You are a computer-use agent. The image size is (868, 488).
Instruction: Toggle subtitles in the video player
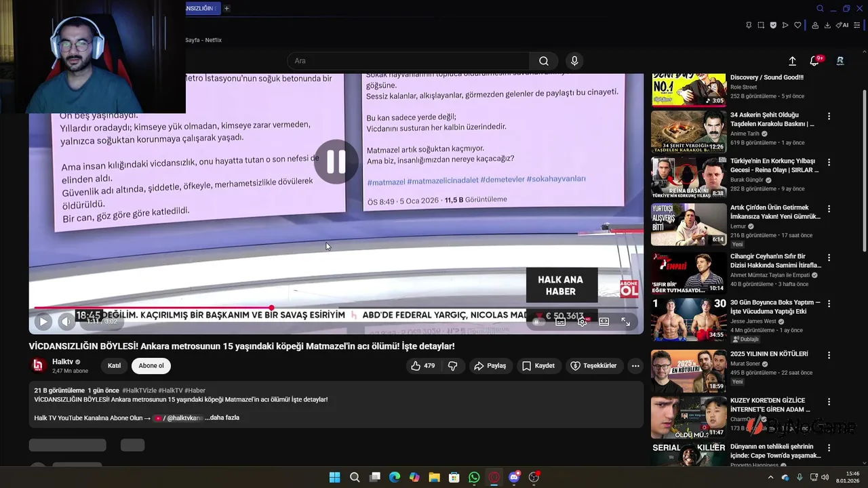pos(560,321)
